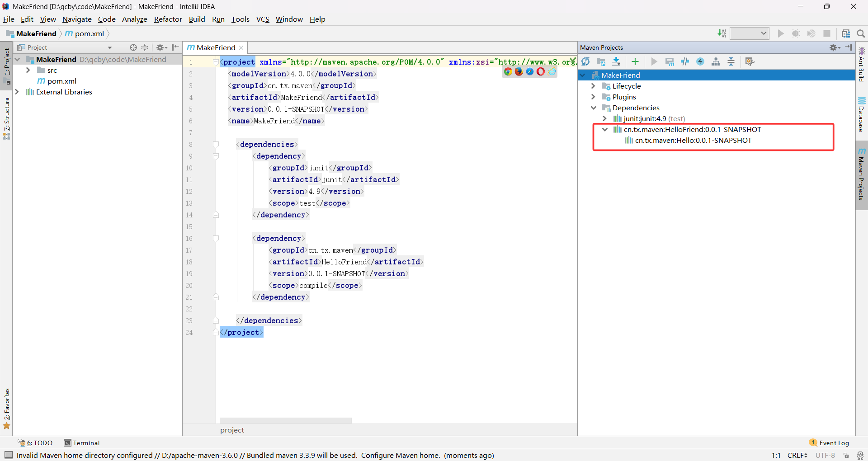Screen dimensions: 868x461
Task: Open the Analyze menu
Action: click(x=135, y=19)
